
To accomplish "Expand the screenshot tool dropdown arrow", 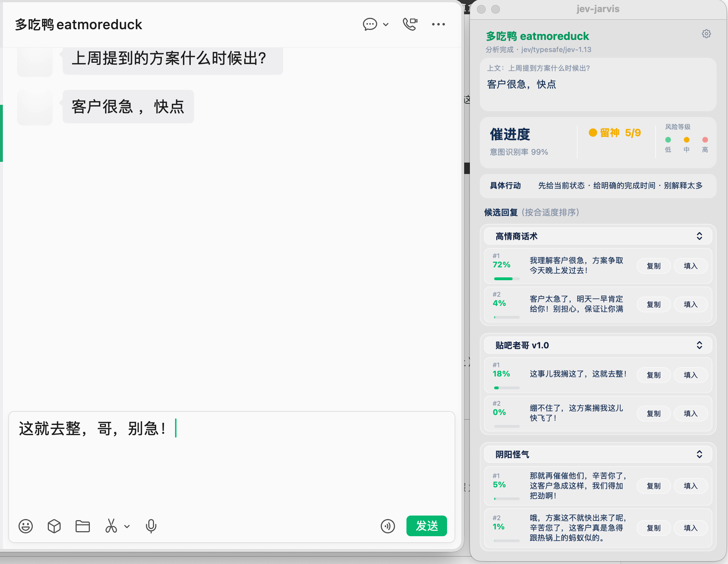I will tap(127, 526).
